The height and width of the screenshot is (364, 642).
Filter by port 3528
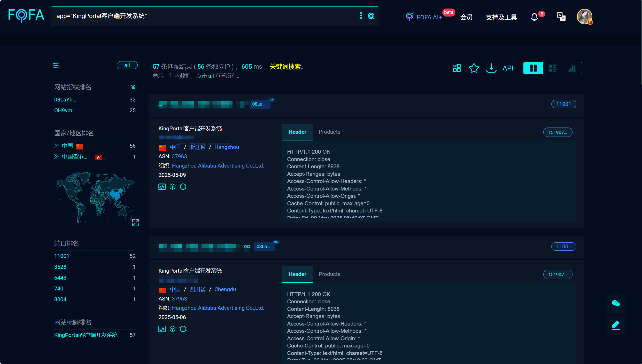60,267
